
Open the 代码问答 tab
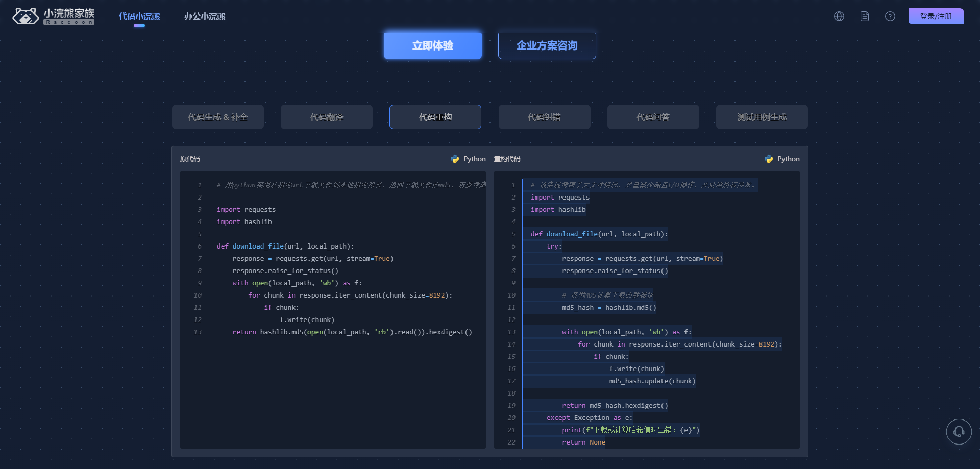[x=653, y=117]
